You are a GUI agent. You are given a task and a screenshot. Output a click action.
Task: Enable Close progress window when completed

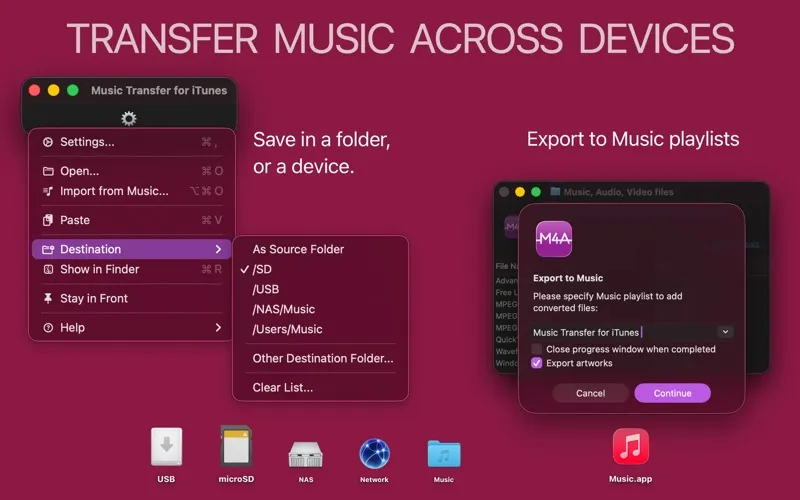coord(536,349)
